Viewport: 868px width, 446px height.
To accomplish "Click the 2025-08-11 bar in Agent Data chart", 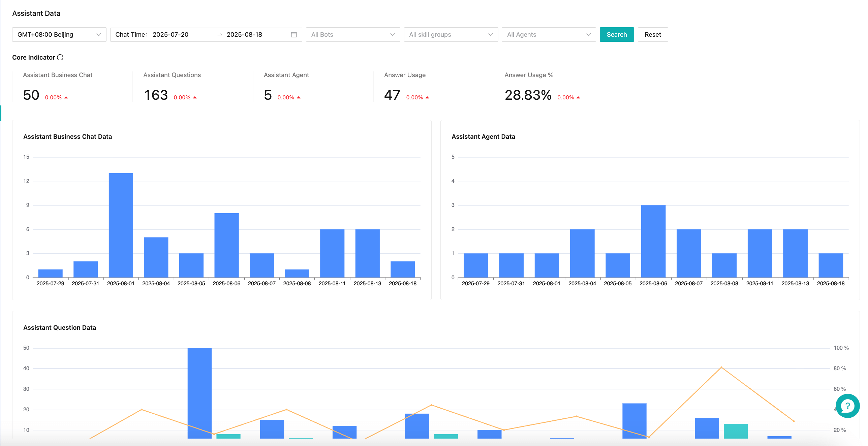I will tap(760, 253).
